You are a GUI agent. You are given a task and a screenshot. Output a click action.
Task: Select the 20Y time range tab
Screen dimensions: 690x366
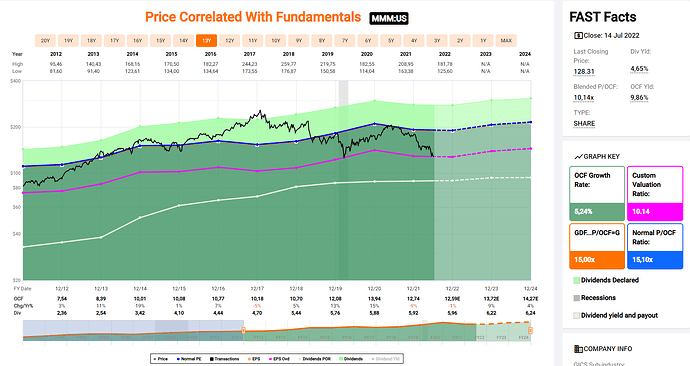point(45,40)
